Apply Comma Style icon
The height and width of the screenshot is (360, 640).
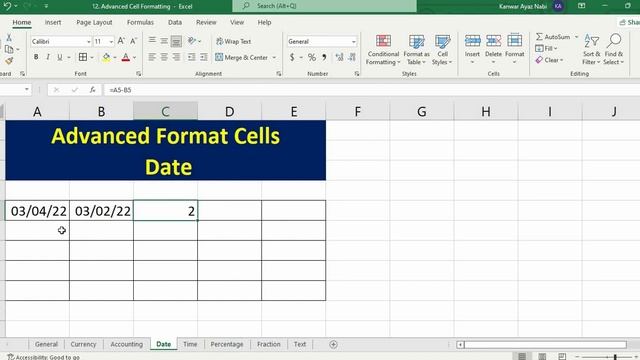pos(324,58)
